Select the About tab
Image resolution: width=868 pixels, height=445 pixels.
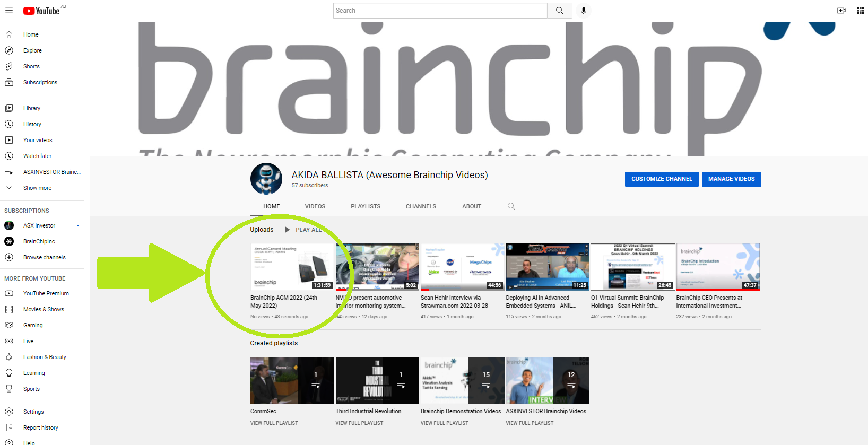pos(471,206)
